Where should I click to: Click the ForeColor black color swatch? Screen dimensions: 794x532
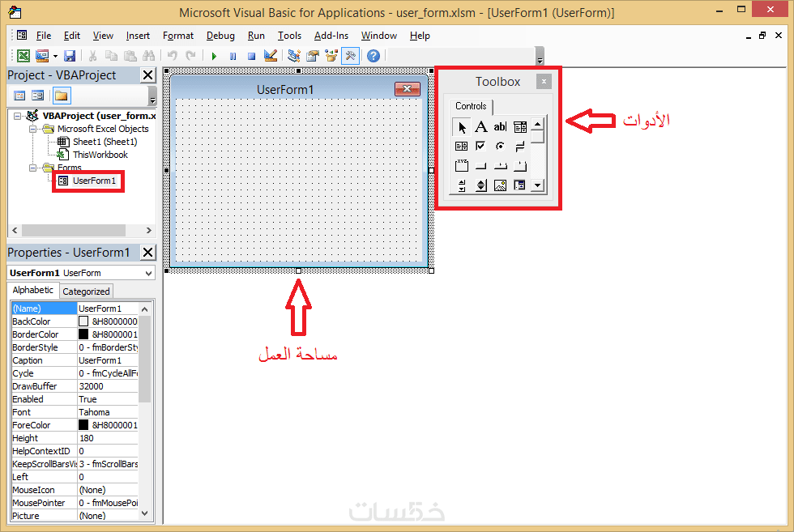click(83, 425)
